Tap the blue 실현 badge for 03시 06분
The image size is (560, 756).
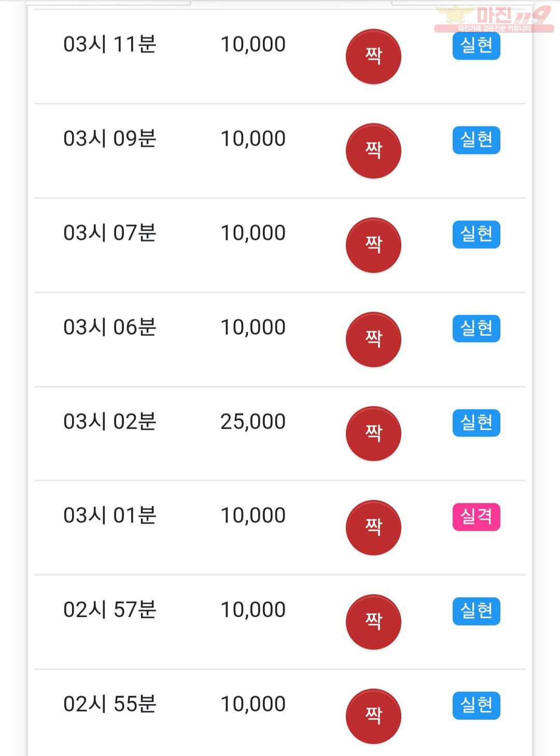click(477, 329)
